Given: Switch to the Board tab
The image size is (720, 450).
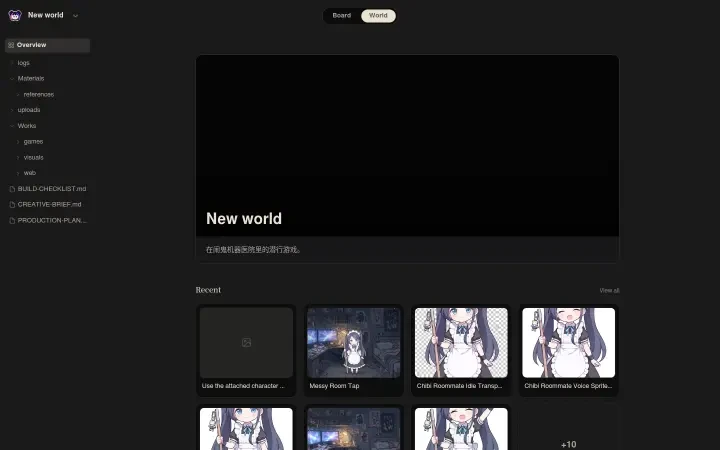Looking at the screenshot, I should tap(342, 16).
